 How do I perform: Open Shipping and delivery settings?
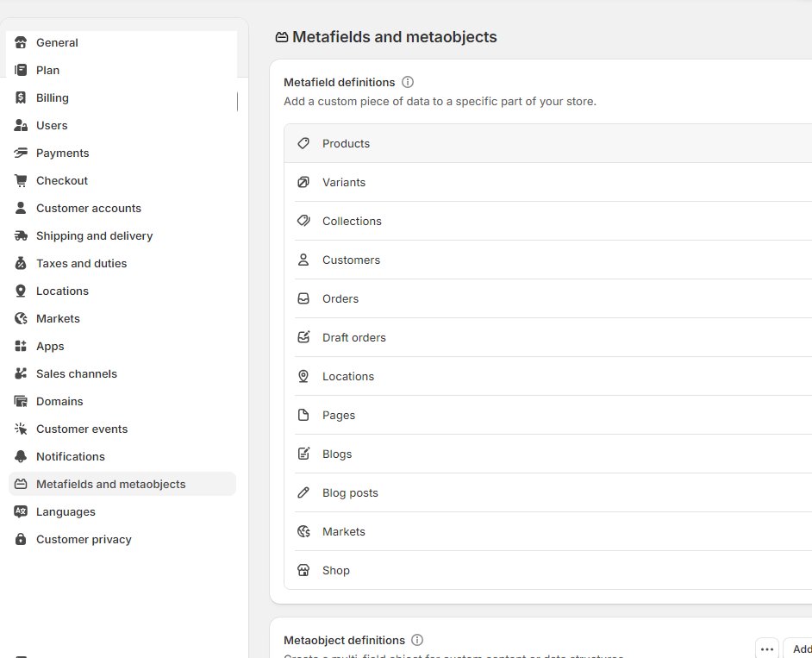(x=94, y=236)
